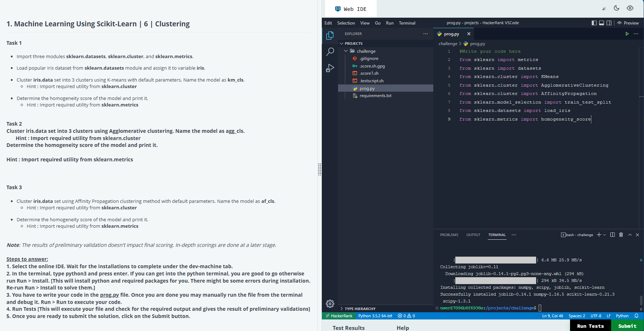
Task: Add a new terminal with plus icon
Action: [x=599, y=235]
